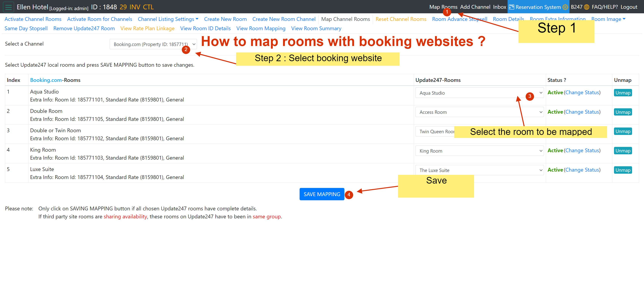
Task: Expand the Room Image dropdown menu
Action: pos(608,19)
